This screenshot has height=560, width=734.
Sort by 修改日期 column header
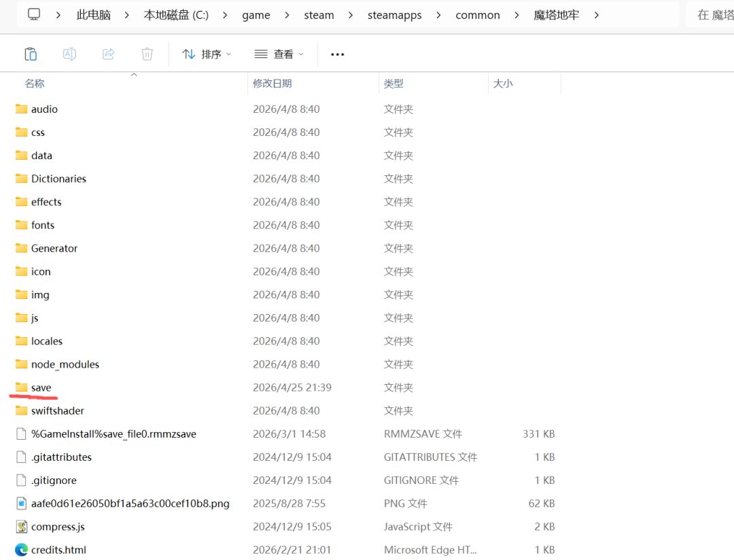point(273,84)
